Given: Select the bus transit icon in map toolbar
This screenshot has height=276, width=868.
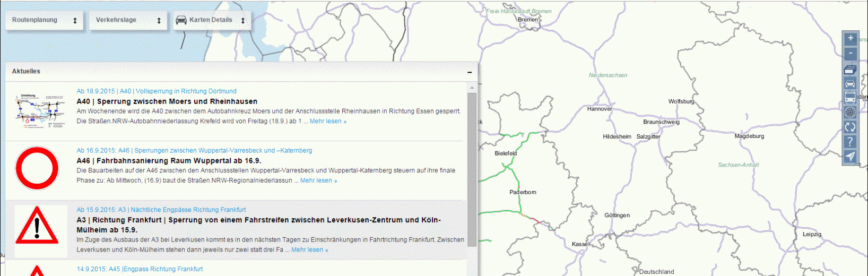Looking at the screenshot, I should point(850,98).
